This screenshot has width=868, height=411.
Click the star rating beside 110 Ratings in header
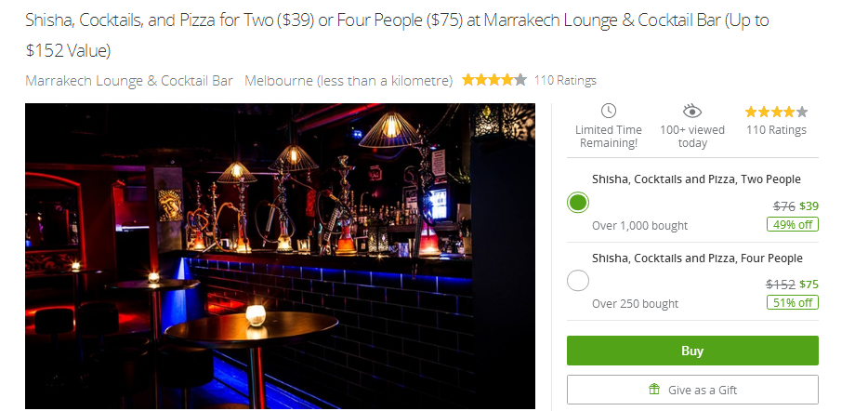point(494,80)
